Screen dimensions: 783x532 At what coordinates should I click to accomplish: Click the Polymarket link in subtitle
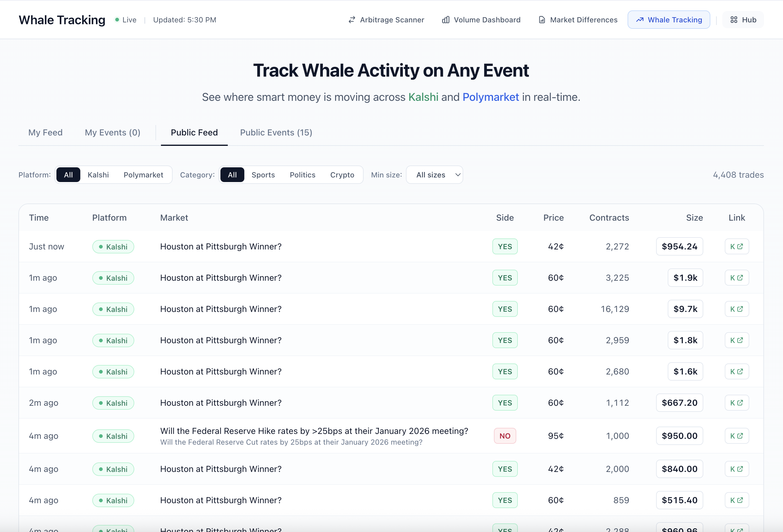[491, 97]
